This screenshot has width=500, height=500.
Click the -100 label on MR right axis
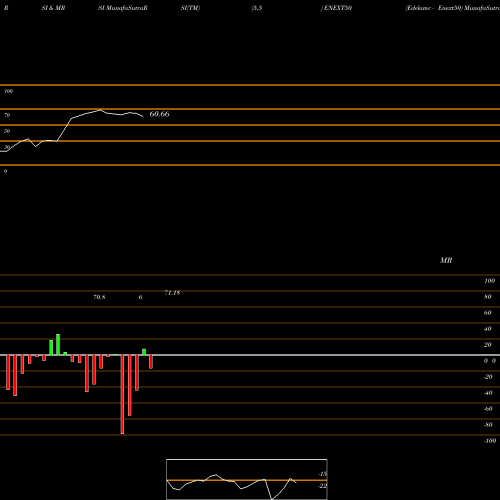click(489, 441)
